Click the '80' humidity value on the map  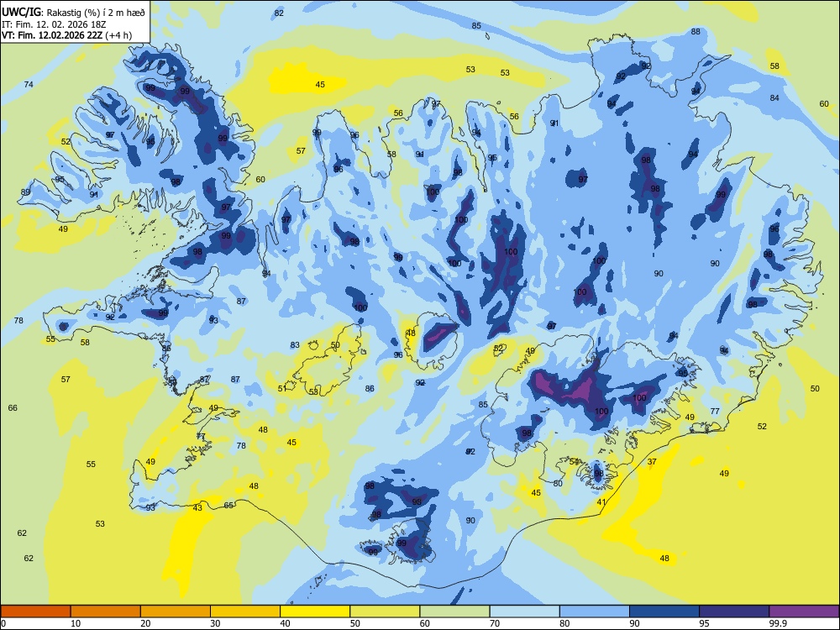(x=558, y=484)
